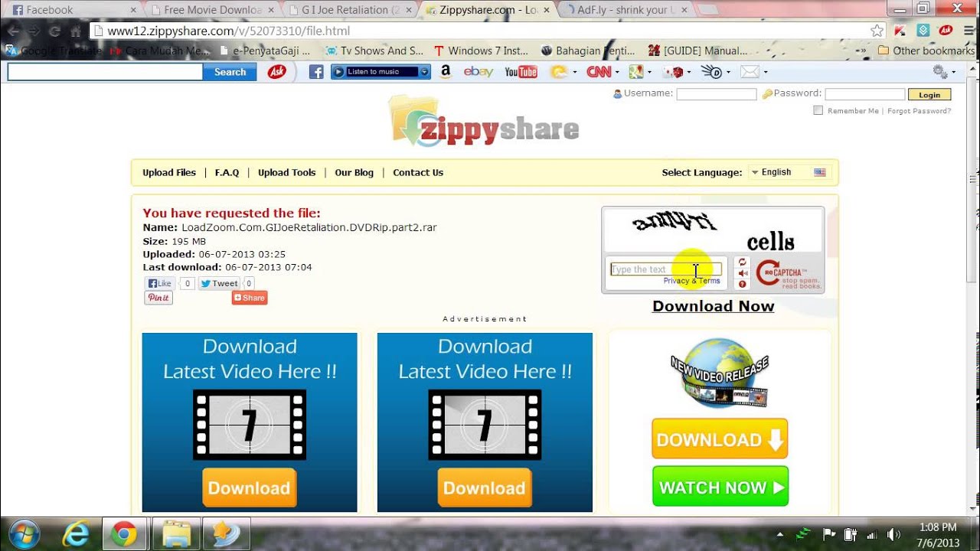Switch to the AdF.ly tab
The width and height of the screenshot is (980, 551).
(625, 10)
